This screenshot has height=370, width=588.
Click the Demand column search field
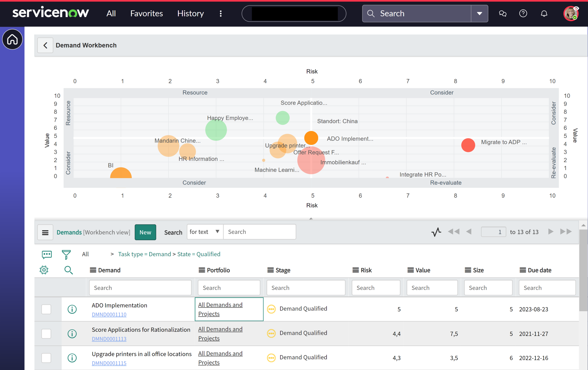click(x=140, y=288)
